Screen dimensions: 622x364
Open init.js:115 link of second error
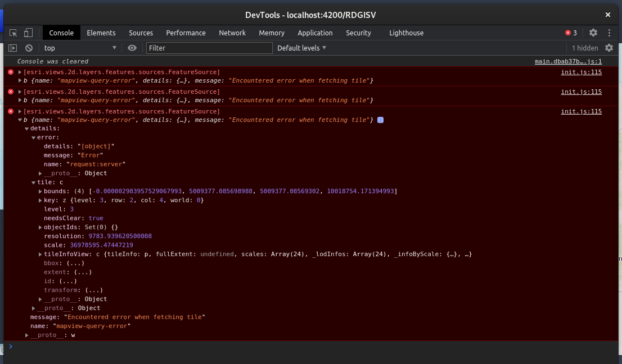[581, 92]
